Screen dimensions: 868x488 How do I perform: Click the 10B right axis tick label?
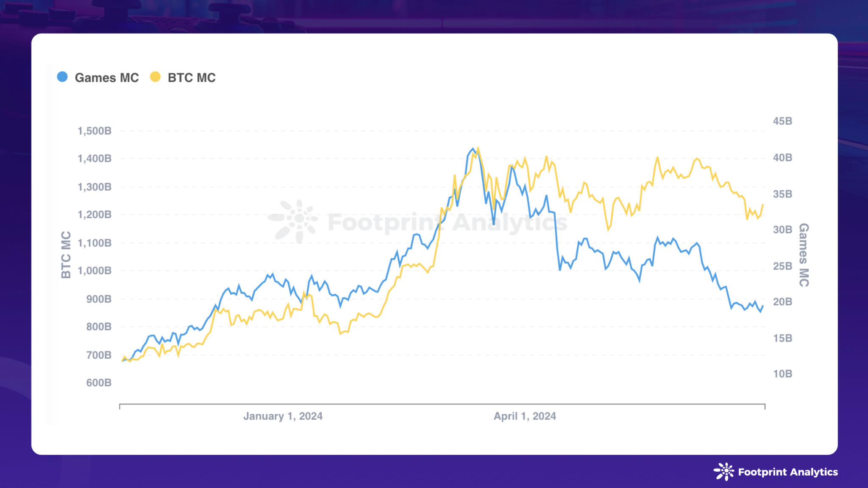pyautogui.click(x=782, y=374)
